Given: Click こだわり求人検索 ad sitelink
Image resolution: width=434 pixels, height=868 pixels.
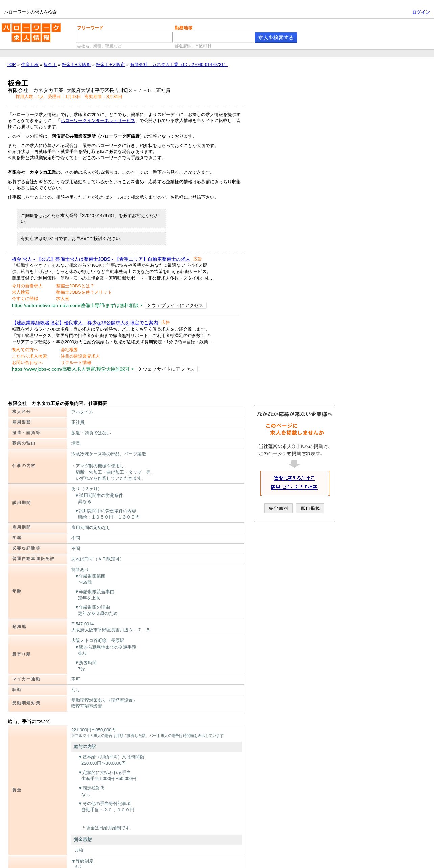Looking at the screenshot, I should click(29, 356).
